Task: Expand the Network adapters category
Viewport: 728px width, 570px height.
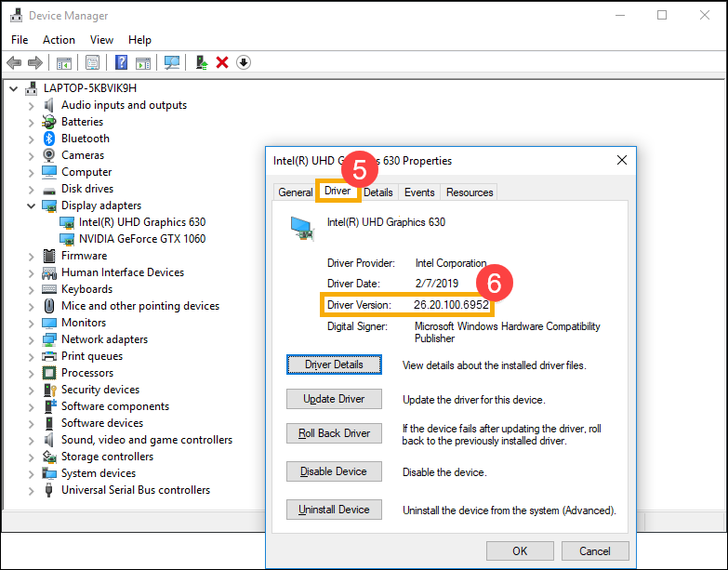Action: point(31,340)
